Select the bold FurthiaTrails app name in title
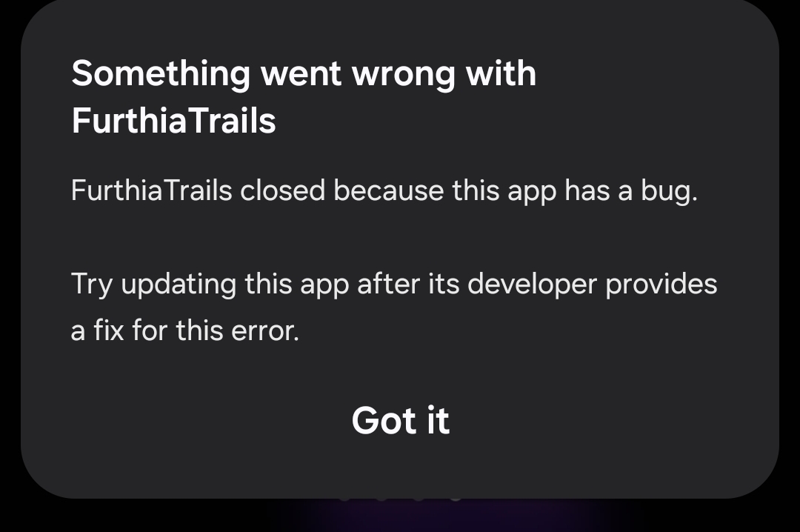The image size is (800, 532). click(x=173, y=121)
